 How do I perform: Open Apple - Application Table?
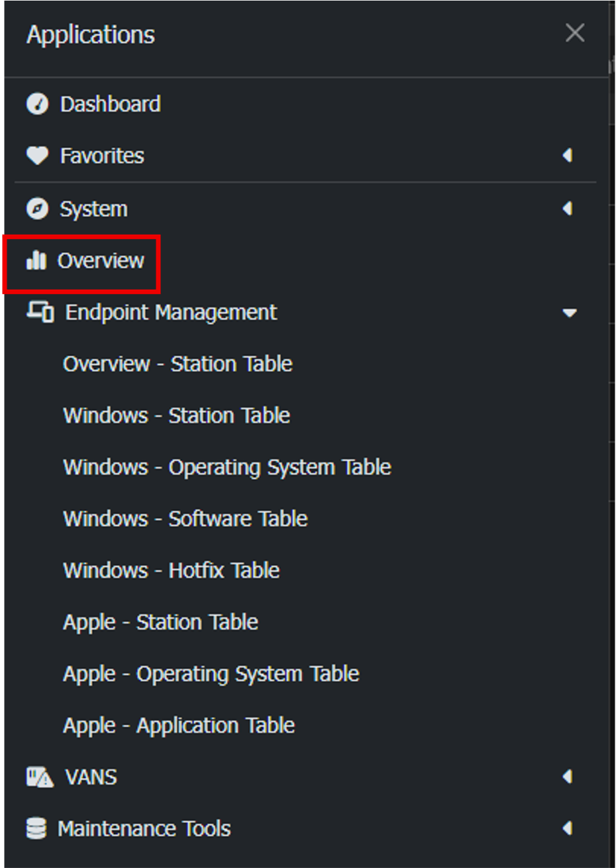(x=179, y=726)
